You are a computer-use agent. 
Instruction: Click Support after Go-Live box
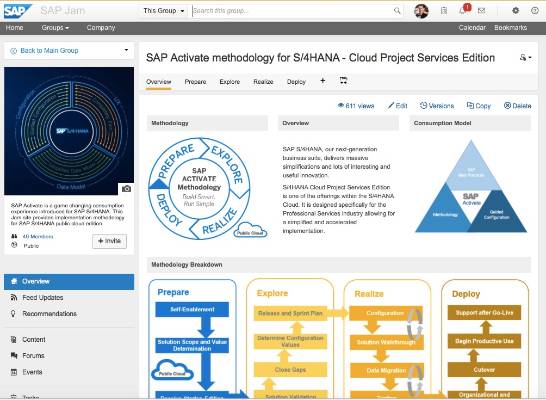tap(484, 313)
